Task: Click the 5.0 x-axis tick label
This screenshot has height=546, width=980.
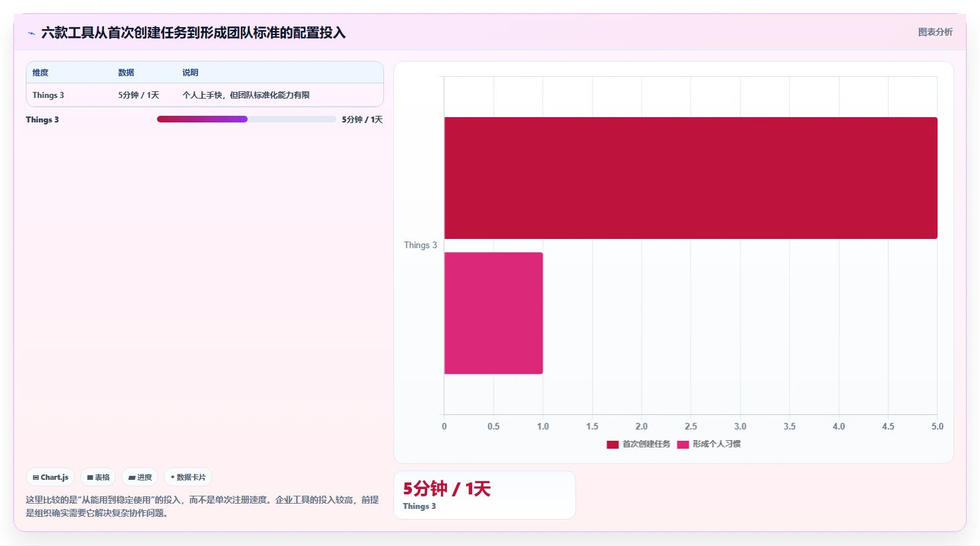Action: (937, 426)
